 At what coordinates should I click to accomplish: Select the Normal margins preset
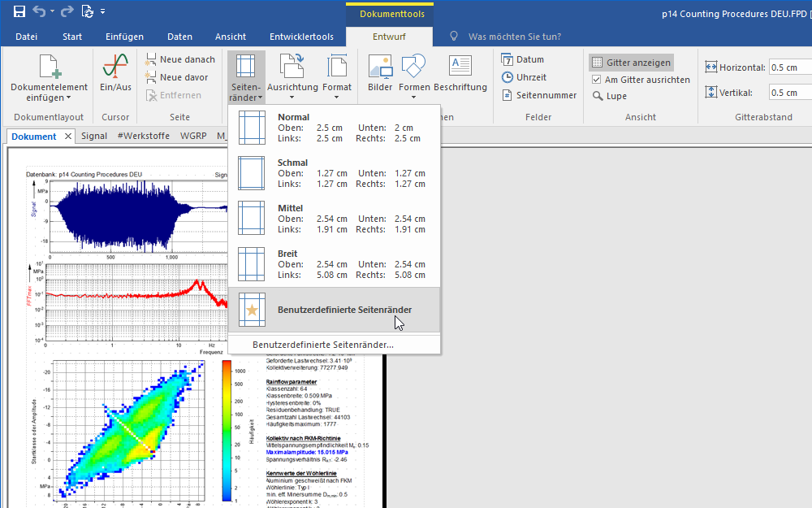tap(334, 128)
